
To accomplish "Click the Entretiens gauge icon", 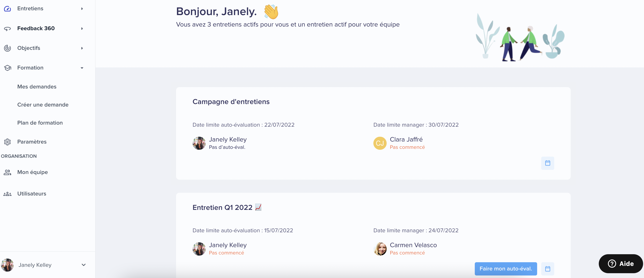I will [8, 9].
